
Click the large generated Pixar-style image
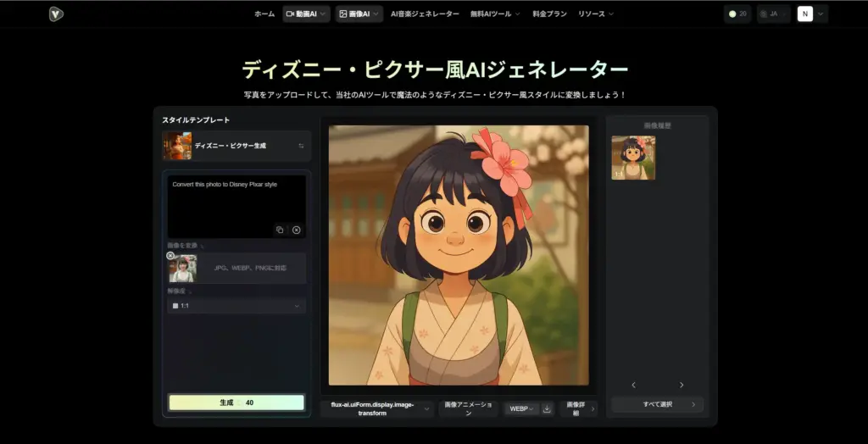coord(459,255)
